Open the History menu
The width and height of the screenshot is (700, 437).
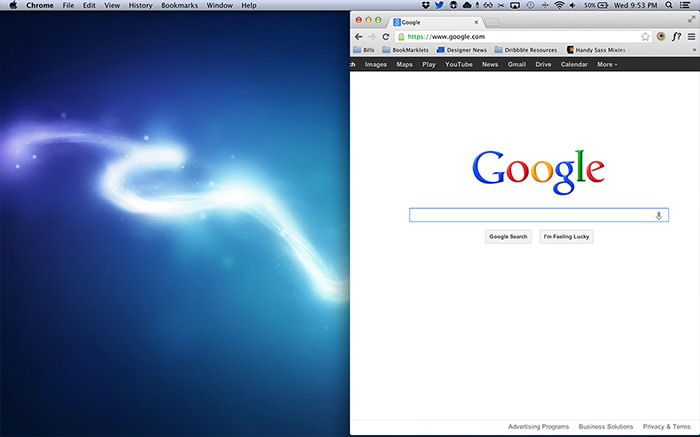141,5
